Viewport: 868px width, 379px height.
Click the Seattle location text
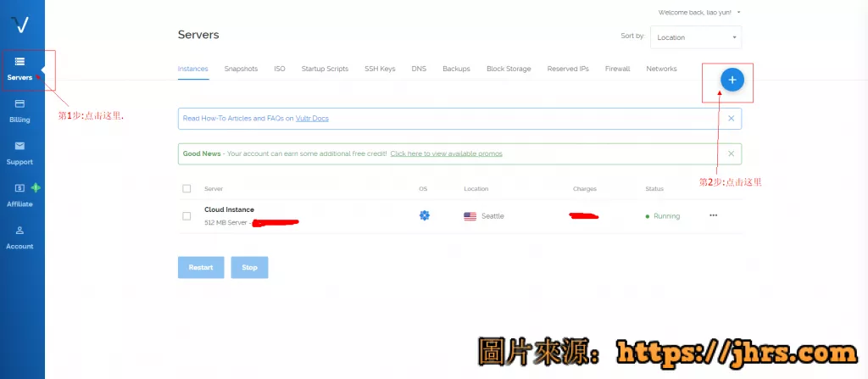[492, 216]
